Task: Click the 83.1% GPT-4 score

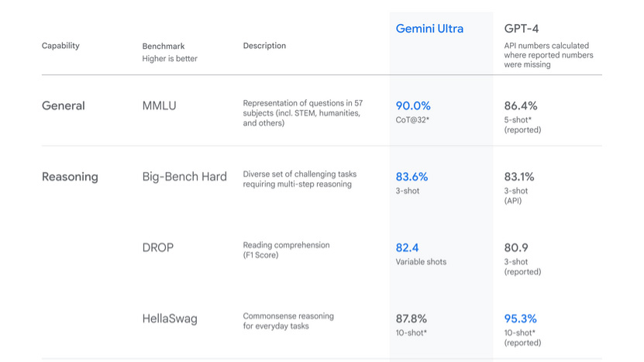Action: point(519,177)
